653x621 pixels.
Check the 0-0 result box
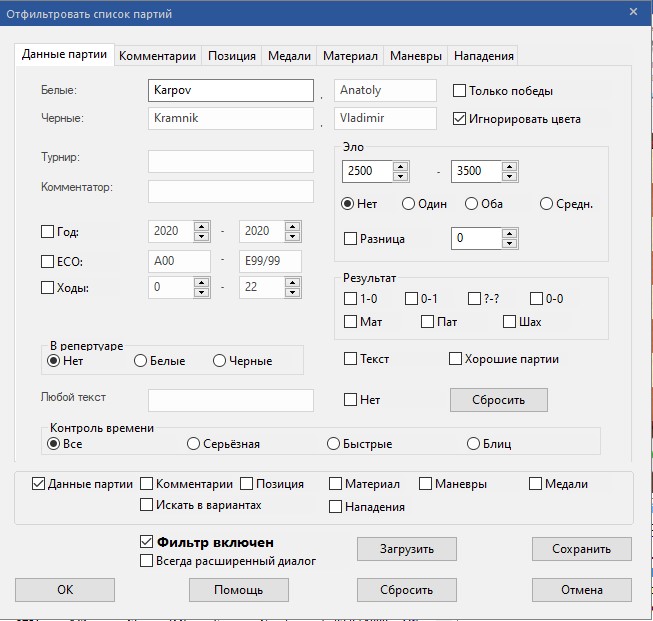pyautogui.click(x=536, y=299)
